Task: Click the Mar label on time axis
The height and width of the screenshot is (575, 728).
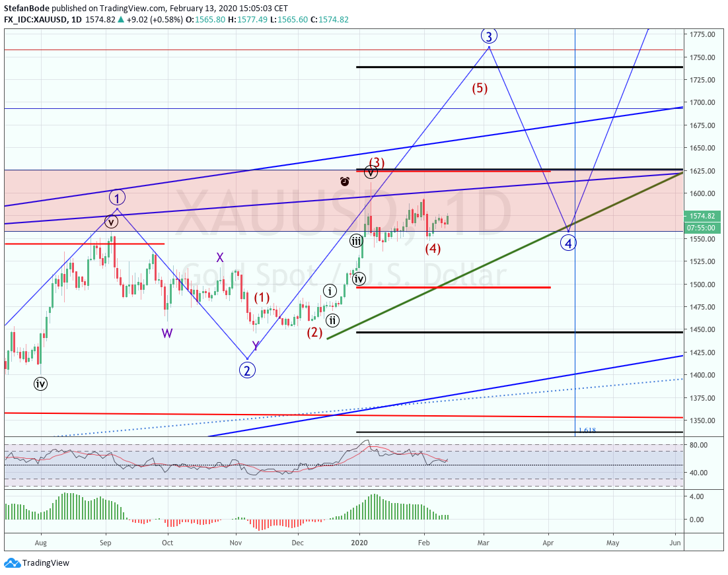Action: (x=484, y=543)
